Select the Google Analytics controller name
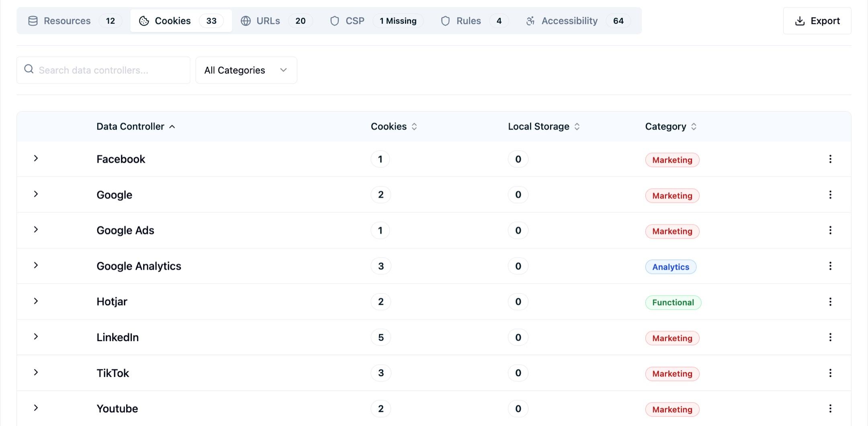 pos(139,266)
